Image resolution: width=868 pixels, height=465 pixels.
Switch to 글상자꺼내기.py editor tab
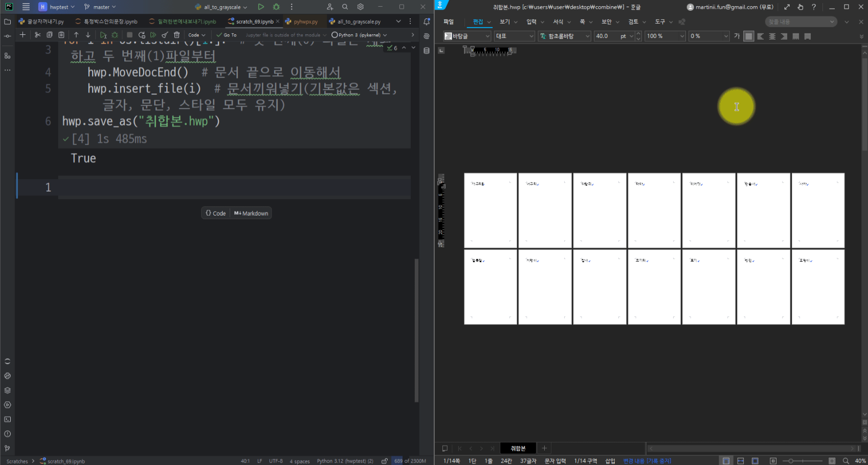click(42, 21)
